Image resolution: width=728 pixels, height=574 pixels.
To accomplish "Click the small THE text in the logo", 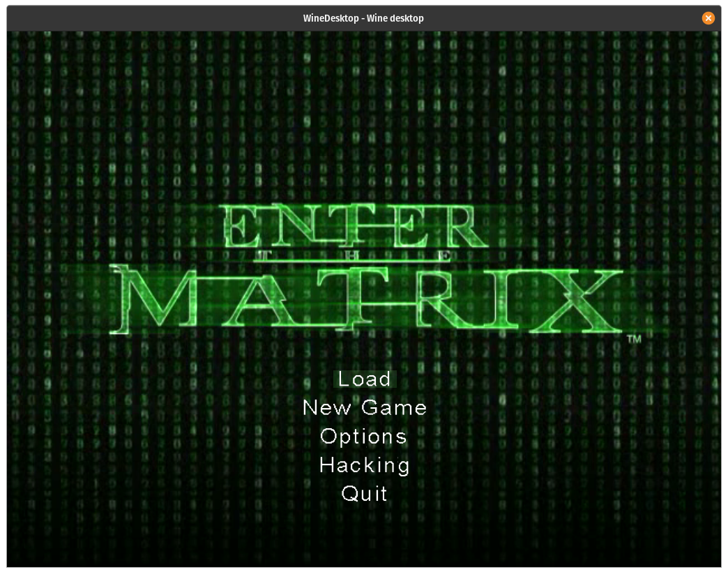I will [x=357, y=256].
